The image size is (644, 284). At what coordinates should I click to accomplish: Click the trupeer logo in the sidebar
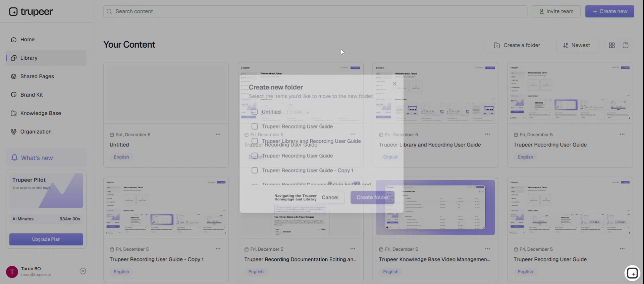31,12
